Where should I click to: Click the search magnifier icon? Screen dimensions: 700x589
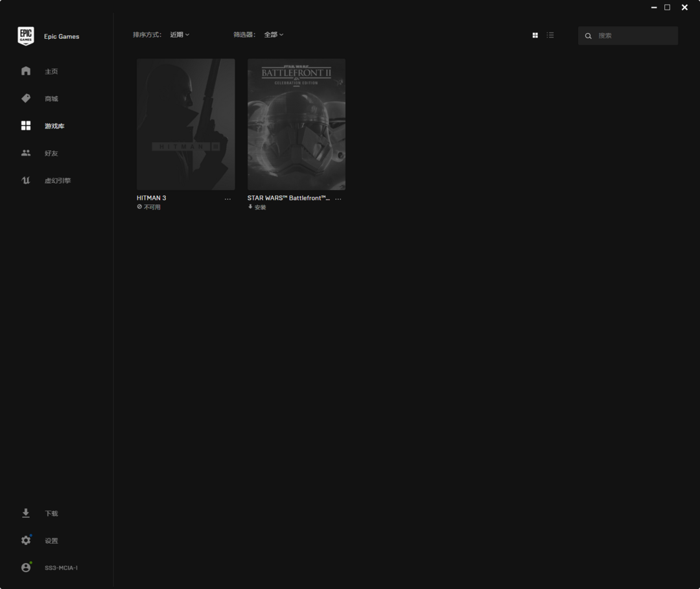589,36
